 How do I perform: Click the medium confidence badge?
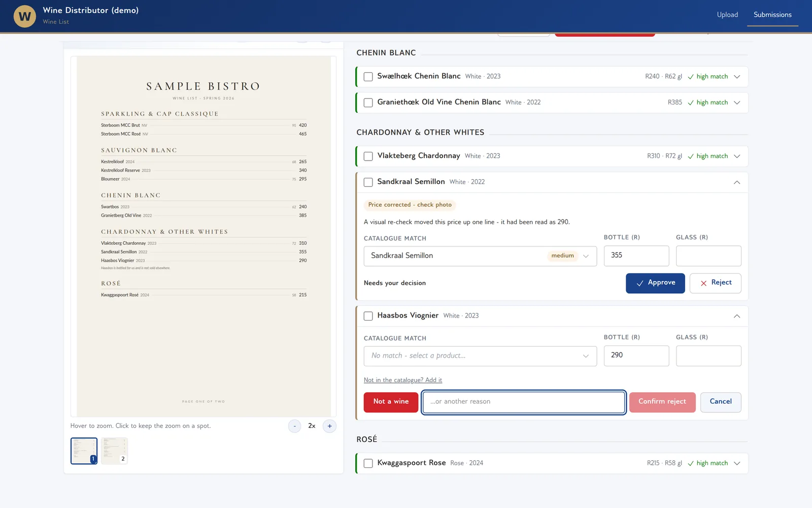pos(563,256)
